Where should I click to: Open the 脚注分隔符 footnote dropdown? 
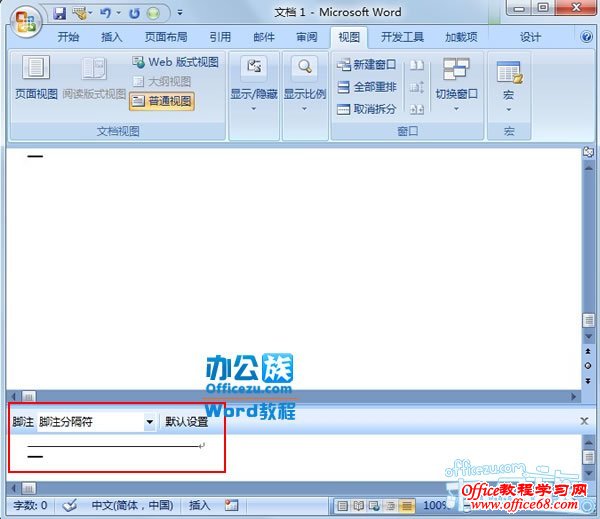(150, 422)
